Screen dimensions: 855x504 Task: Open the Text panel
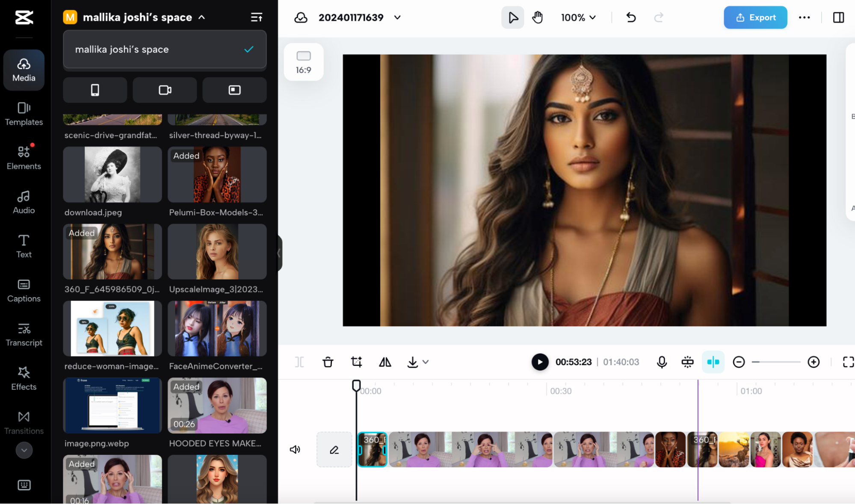24,246
